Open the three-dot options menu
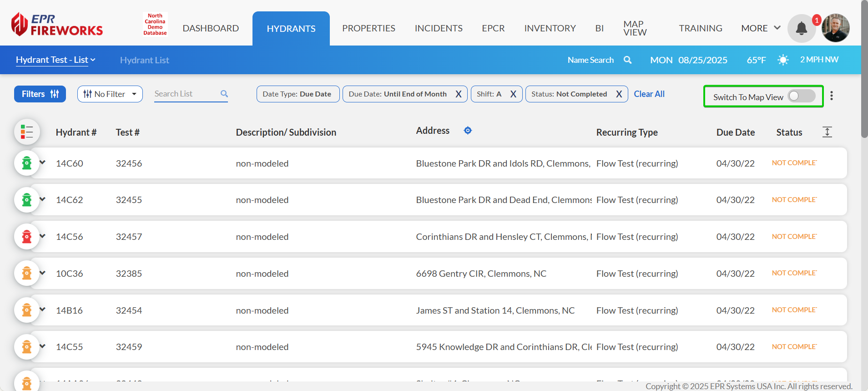 click(831, 96)
